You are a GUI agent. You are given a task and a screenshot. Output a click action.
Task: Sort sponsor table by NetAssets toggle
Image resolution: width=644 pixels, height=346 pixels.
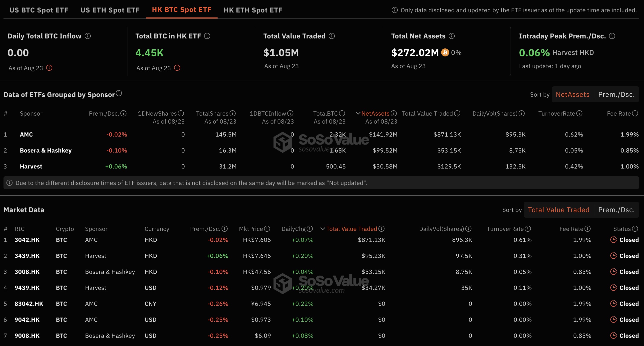[573, 94]
